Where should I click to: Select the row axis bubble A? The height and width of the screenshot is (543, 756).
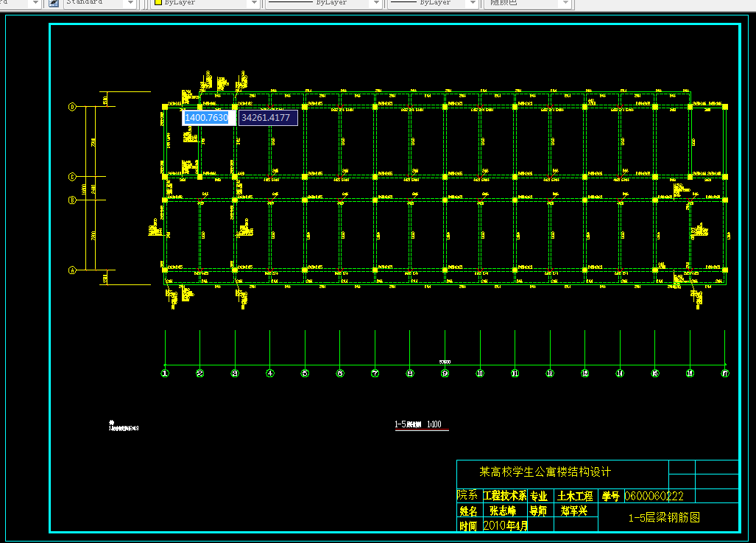pos(72,270)
